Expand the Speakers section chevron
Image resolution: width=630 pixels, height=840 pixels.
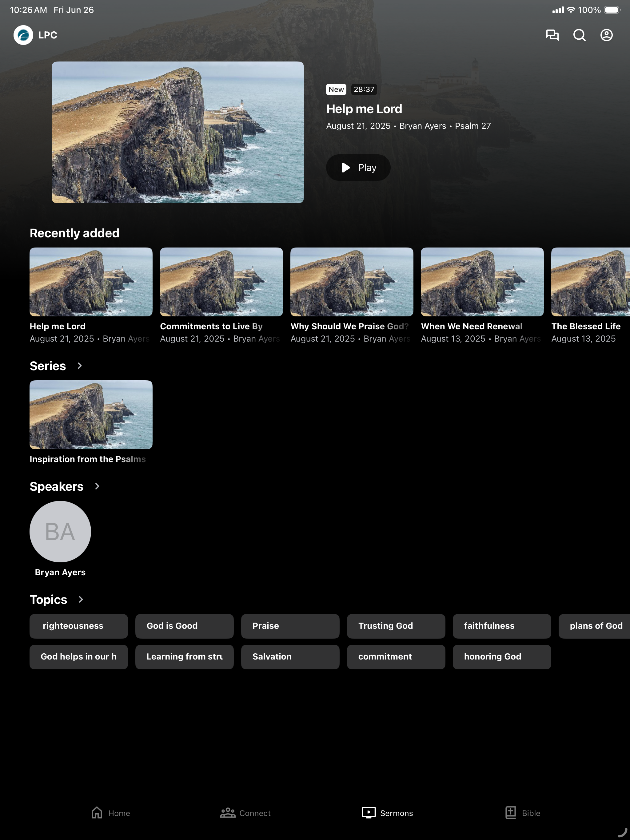(x=97, y=486)
